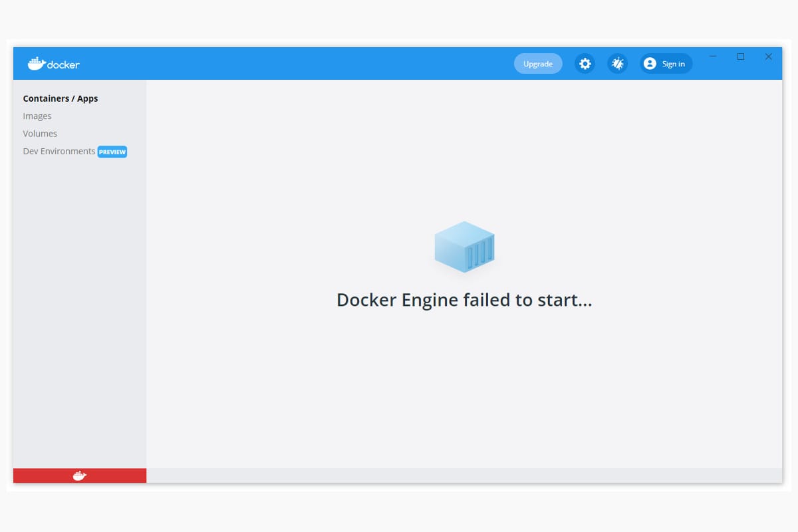Go to the Volumes section
Image resolution: width=798 pixels, height=532 pixels.
[x=40, y=134]
